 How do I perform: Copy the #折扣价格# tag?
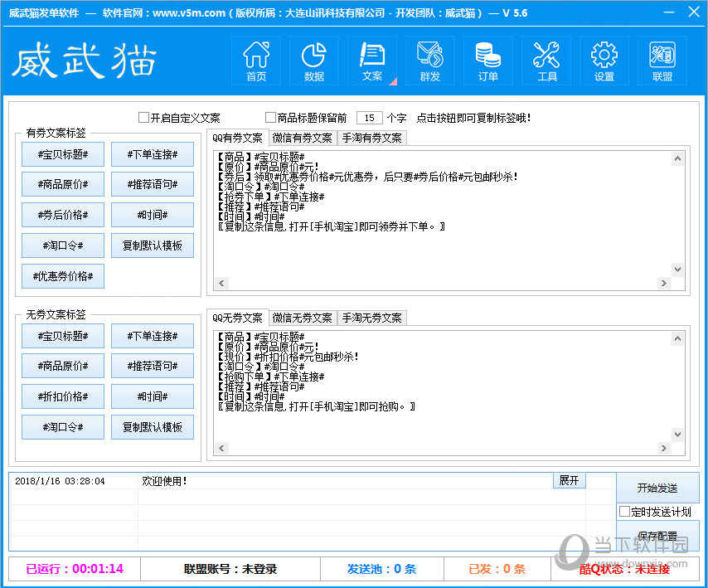click(63, 396)
